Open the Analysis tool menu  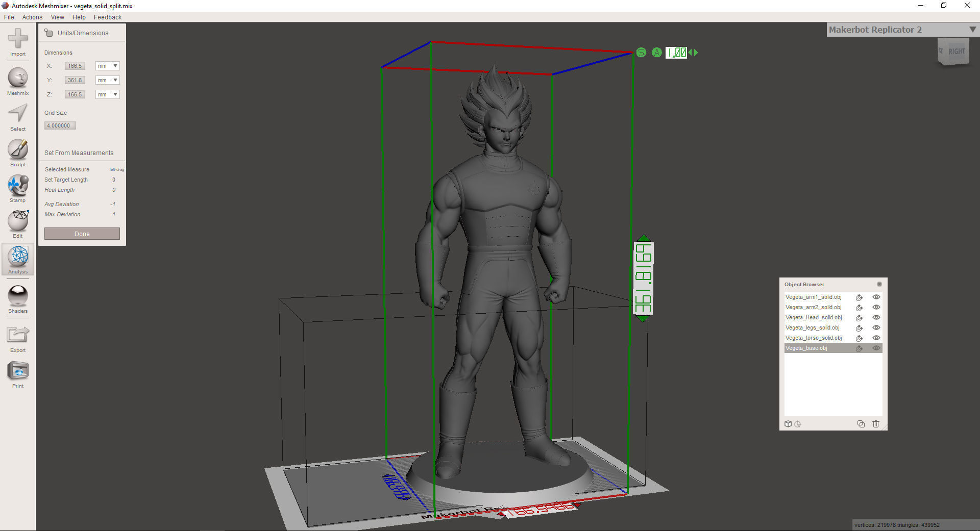tap(18, 260)
